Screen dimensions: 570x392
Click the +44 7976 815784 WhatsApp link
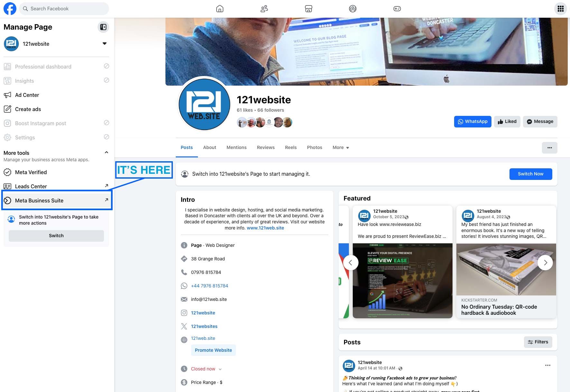point(210,286)
